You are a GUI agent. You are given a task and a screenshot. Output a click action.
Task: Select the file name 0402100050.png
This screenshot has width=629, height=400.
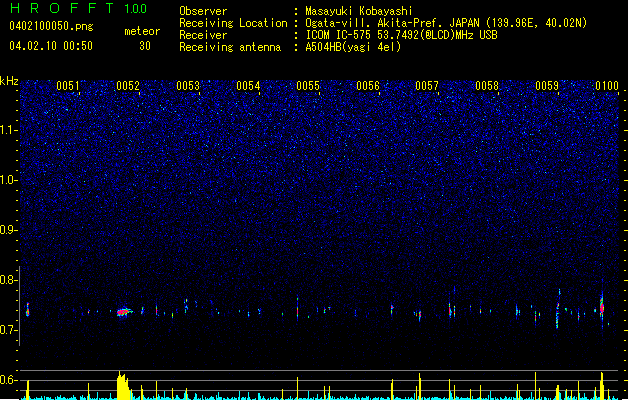pyautogui.click(x=51, y=26)
